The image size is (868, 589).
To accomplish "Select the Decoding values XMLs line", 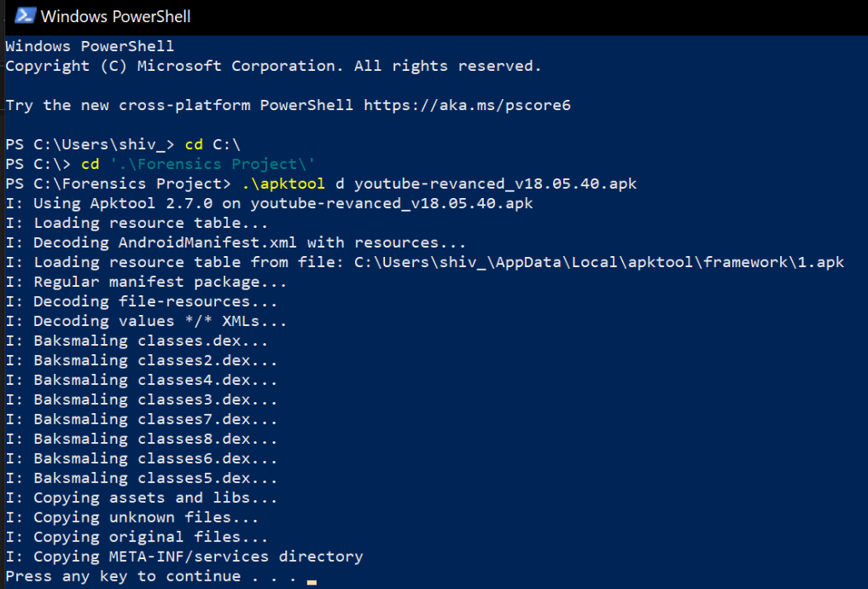I will pos(145,320).
